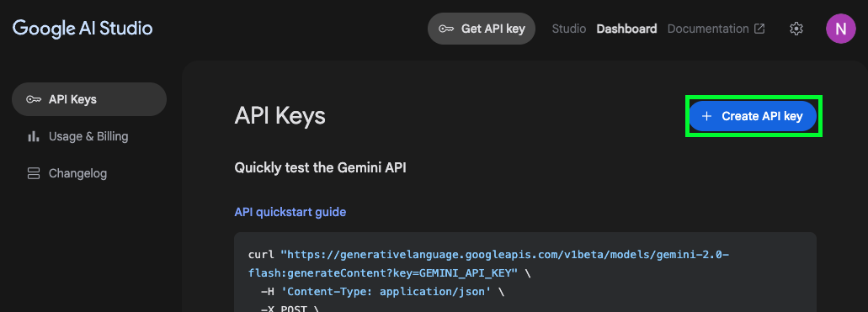Screen dimensions: 868x312
Task: Click the external link icon next to Documentation
Action: click(760, 29)
